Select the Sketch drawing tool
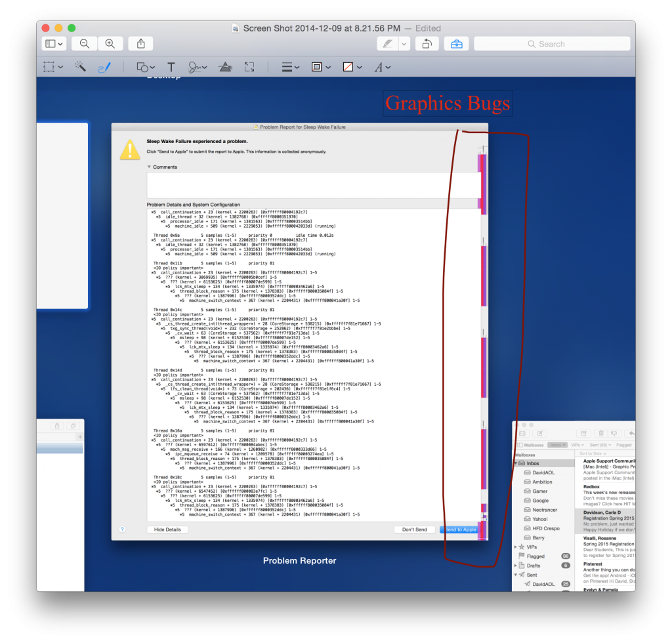The image size is (672, 643). [x=104, y=68]
